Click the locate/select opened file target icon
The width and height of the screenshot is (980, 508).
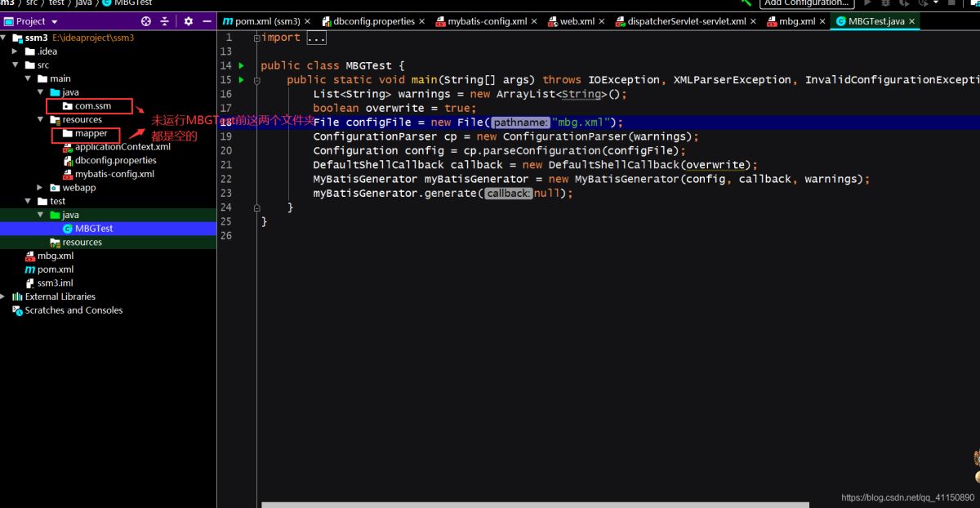(x=146, y=21)
